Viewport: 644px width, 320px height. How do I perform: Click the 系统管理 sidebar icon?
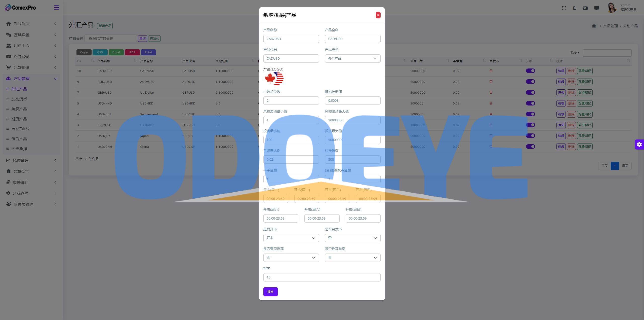point(8,193)
